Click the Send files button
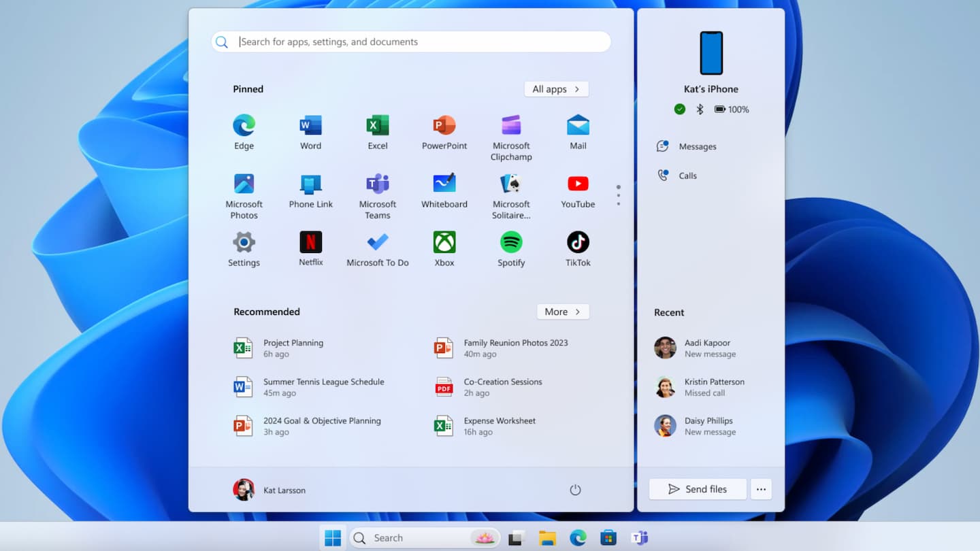 [698, 489]
